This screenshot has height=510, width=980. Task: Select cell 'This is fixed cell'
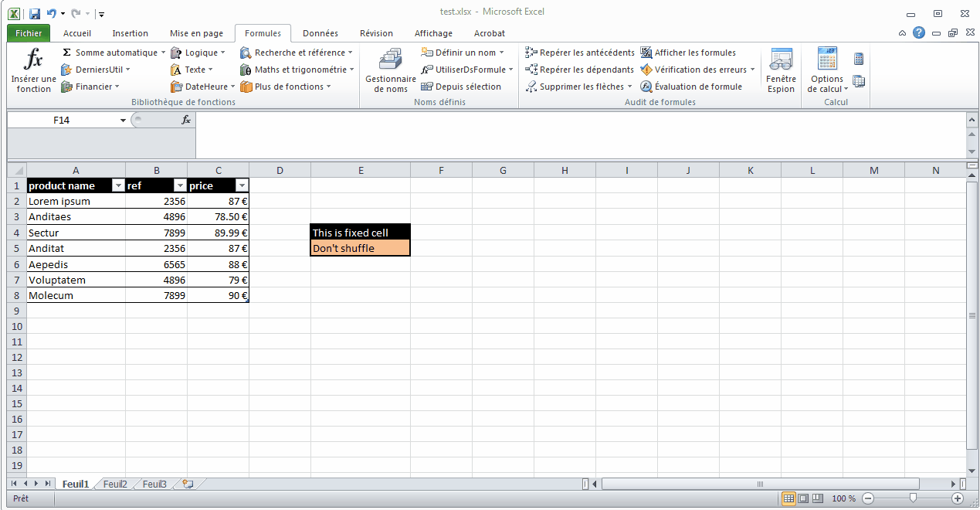pyautogui.click(x=361, y=232)
